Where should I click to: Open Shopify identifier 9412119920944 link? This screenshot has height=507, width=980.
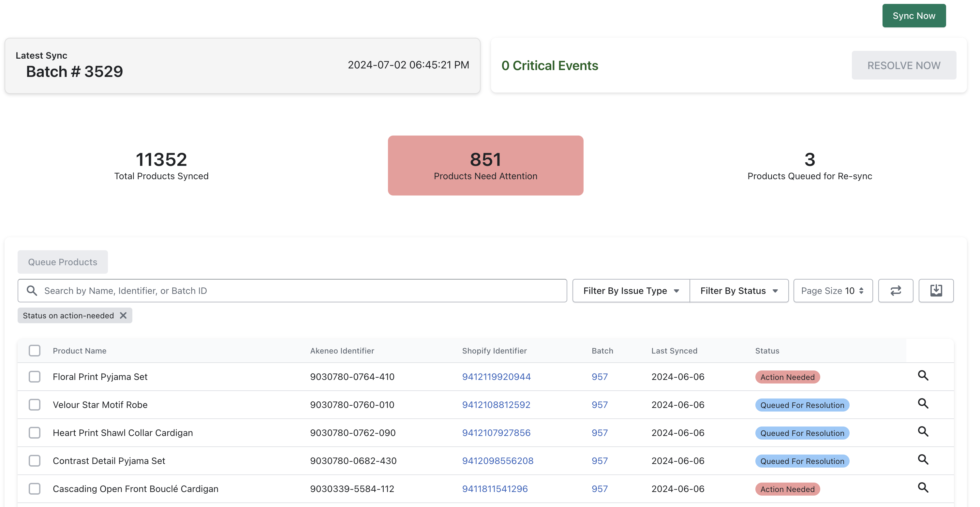[x=496, y=377]
